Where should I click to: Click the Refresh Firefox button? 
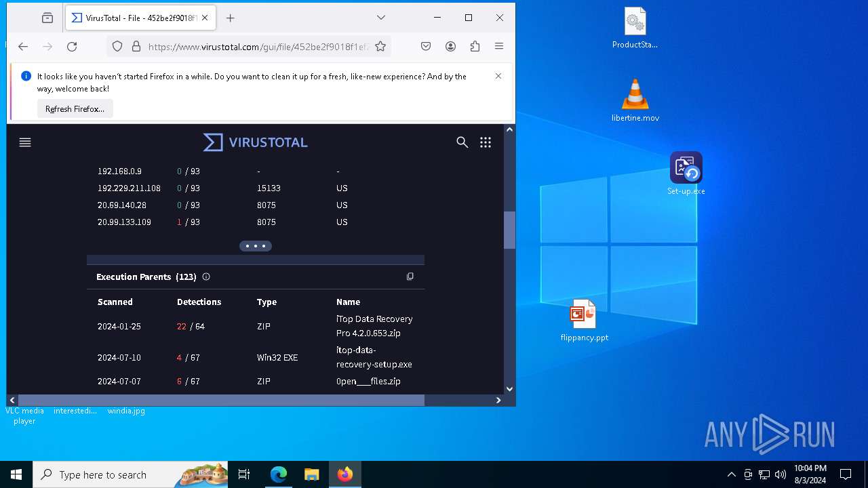point(75,108)
